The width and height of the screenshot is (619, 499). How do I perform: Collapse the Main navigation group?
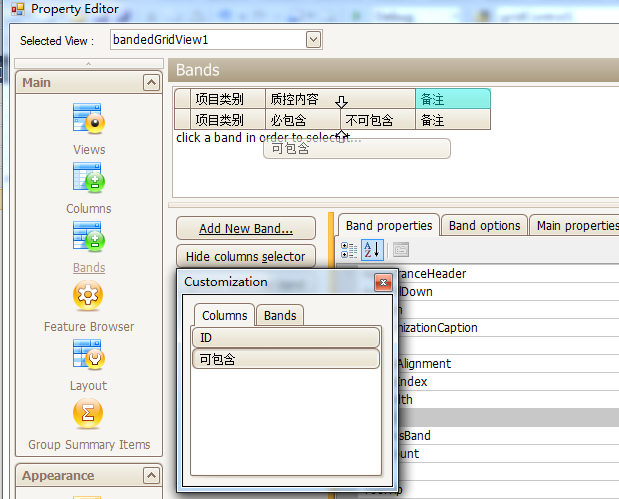pos(151,83)
